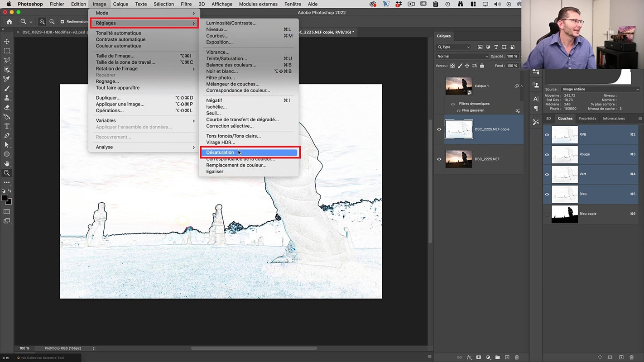Hide the DSC_2225.NEF copie layer
Screen dimensions: 644x362
439,129
